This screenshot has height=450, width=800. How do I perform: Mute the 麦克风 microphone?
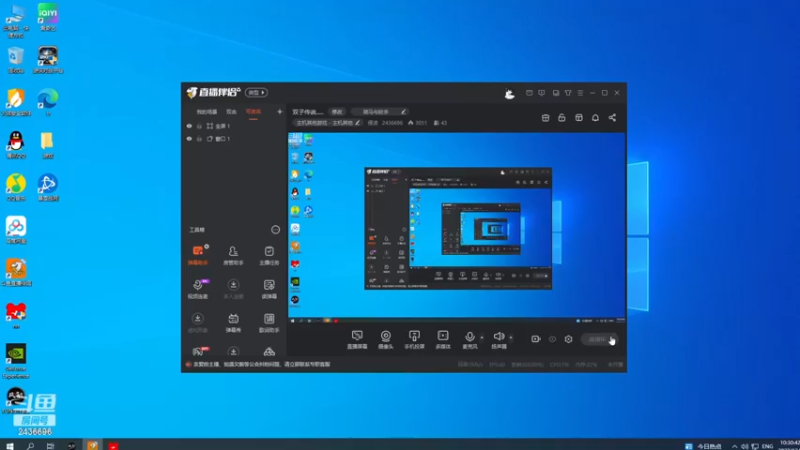pos(469,339)
